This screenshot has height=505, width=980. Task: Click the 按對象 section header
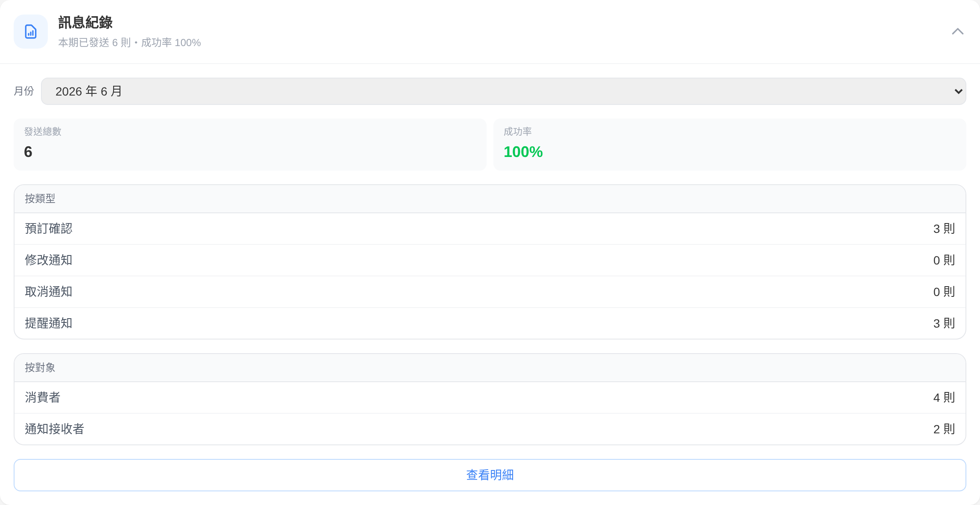point(490,368)
